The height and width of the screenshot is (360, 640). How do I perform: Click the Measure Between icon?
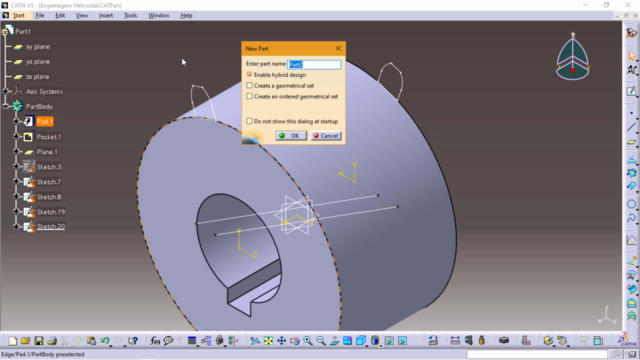455,341
